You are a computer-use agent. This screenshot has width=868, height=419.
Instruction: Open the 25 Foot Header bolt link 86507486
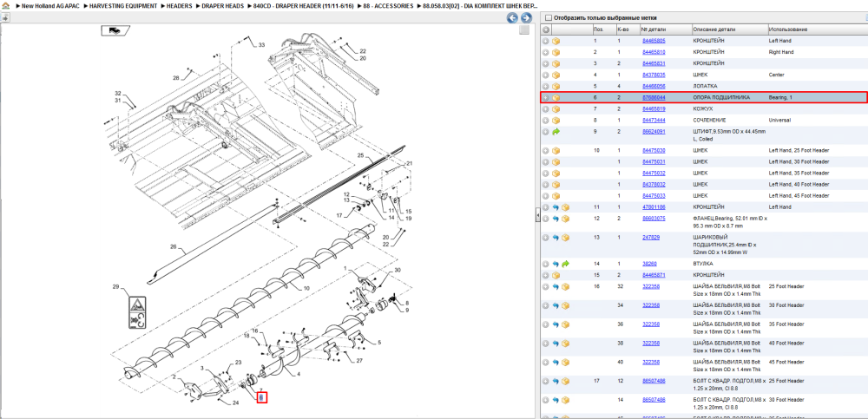coord(654,381)
